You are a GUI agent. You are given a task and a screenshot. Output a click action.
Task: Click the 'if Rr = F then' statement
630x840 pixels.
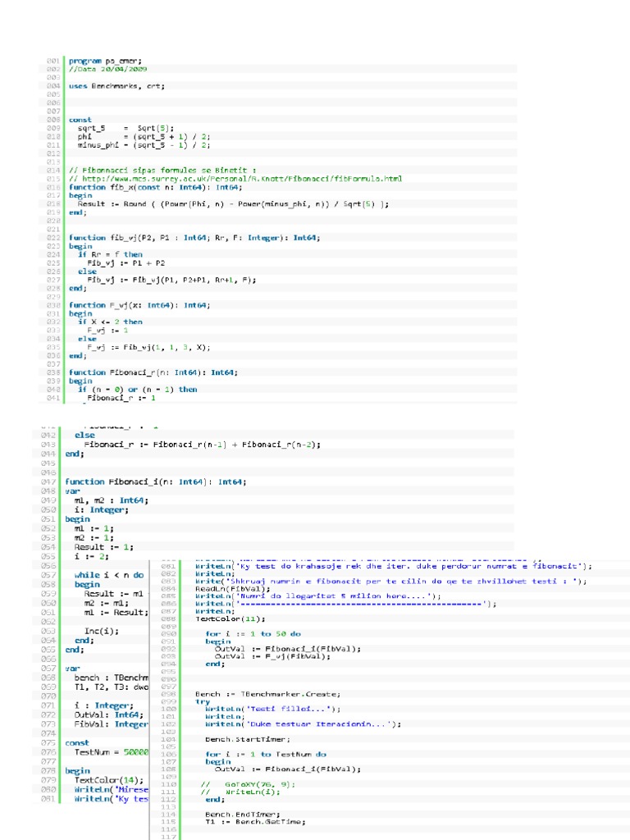point(110,254)
